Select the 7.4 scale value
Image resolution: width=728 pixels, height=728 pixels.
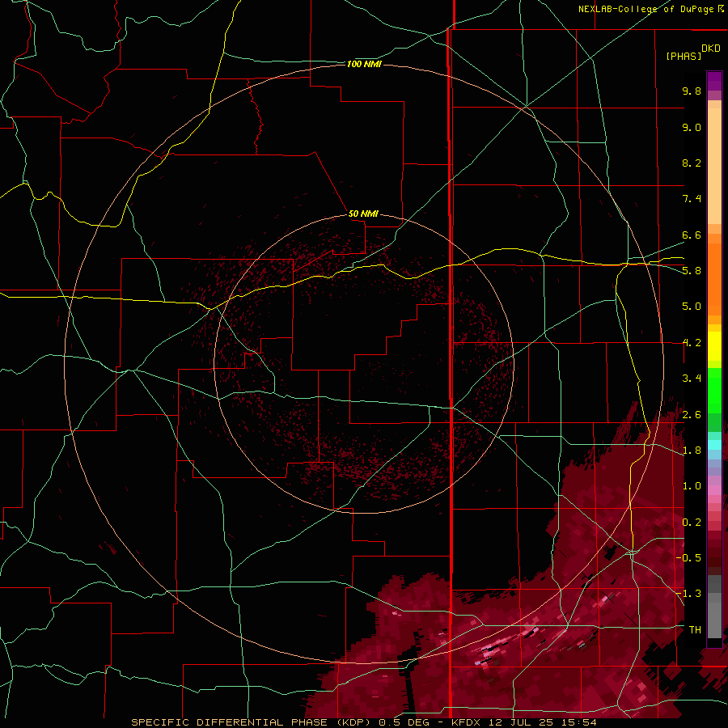tap(692, 199)
